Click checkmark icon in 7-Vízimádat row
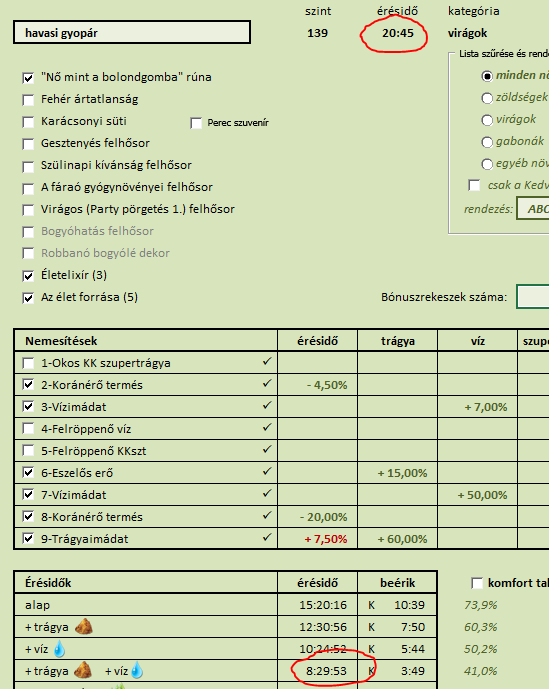Screen dimensions: 549x689 (267, 493)
